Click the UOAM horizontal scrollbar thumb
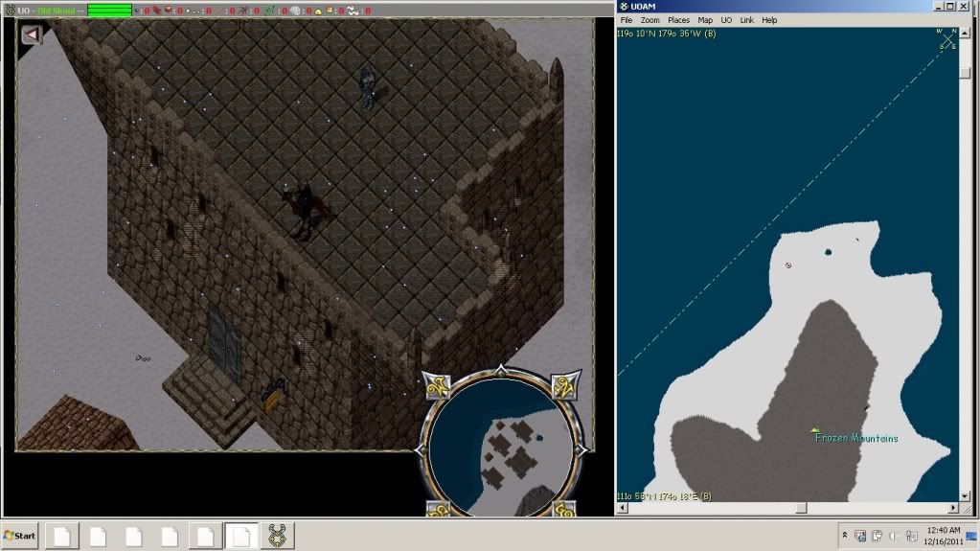Image resolution: width=980 pixels, height=551 pixels. [801, 508]
